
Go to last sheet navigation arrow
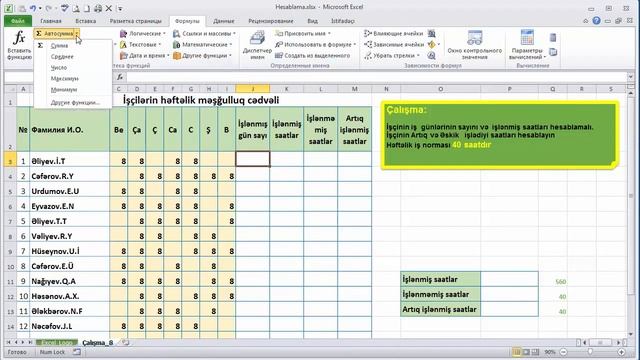coord(30,342)
